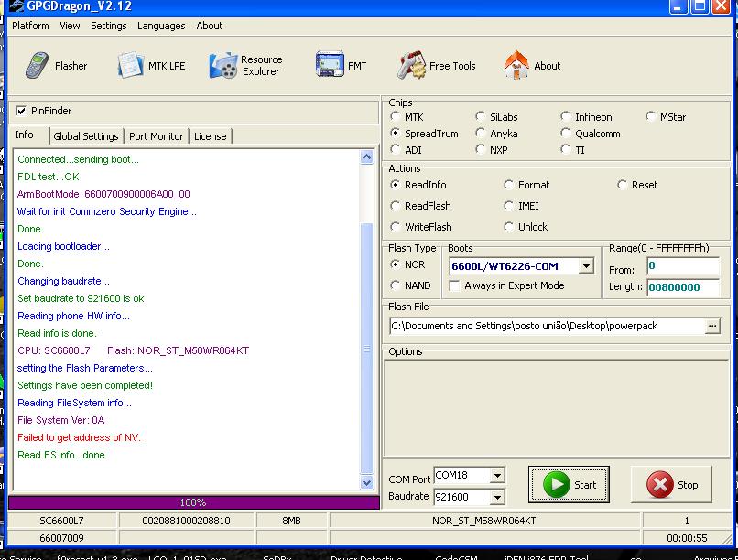
Task: Click the green Start play icon
Action: tap(557, 484)
